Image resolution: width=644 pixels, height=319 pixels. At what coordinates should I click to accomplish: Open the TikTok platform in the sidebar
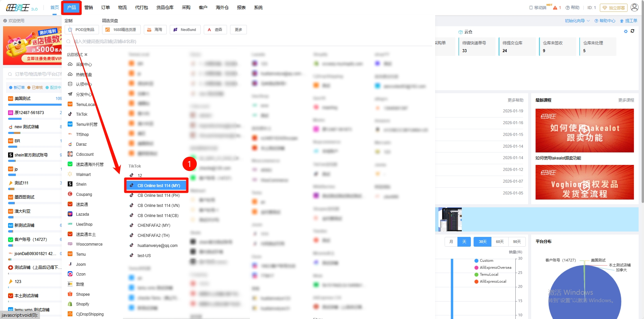(82, 114)
